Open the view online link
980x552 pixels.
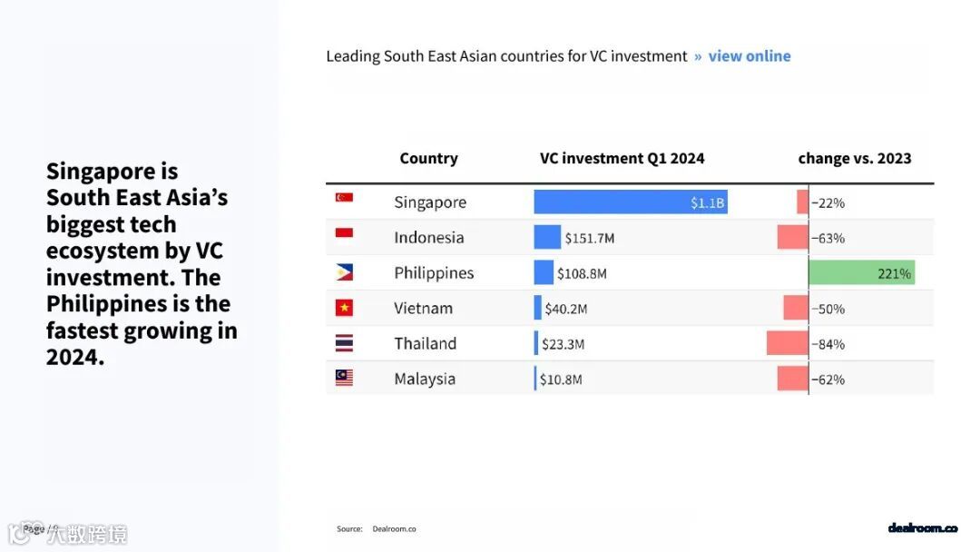tap(750, 56)
